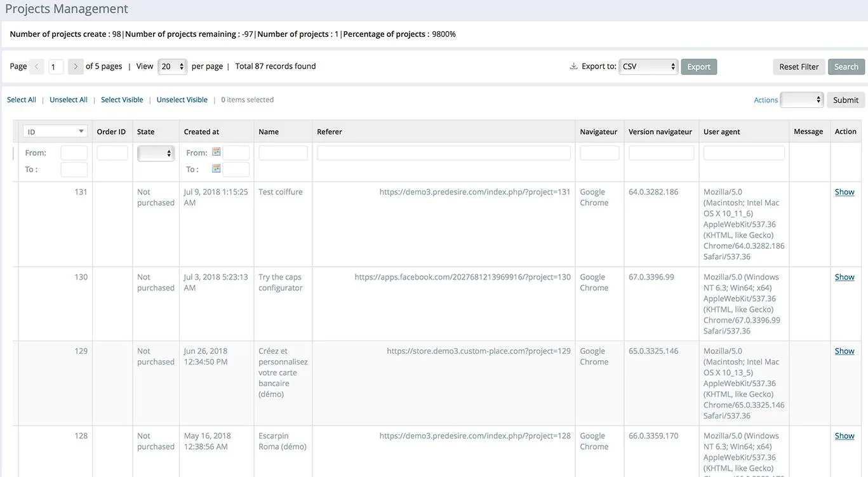Image resolution: width=868 pixels, height=477 pixels.
Task: Click the Reset Filter button
Action: (x=799, y=67)
